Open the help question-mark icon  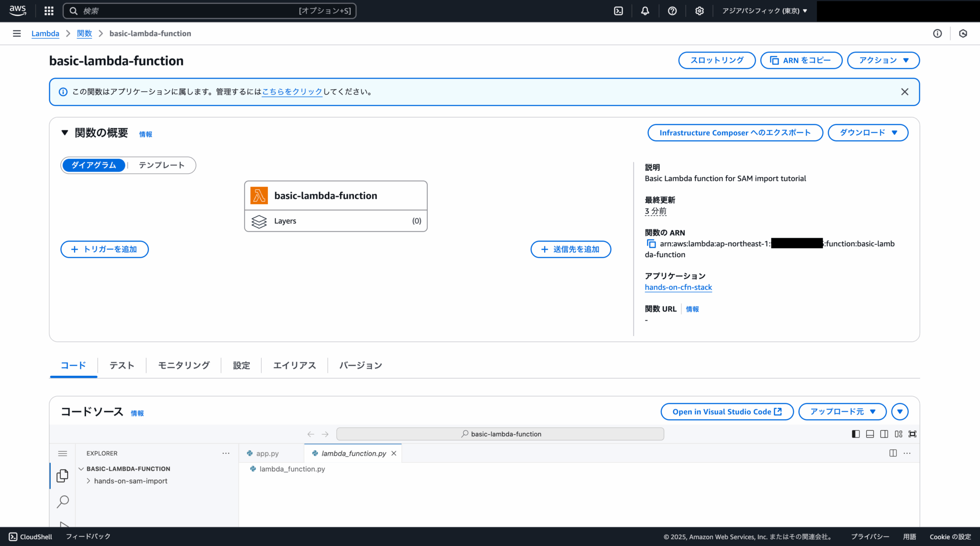[x=672, y=11]
